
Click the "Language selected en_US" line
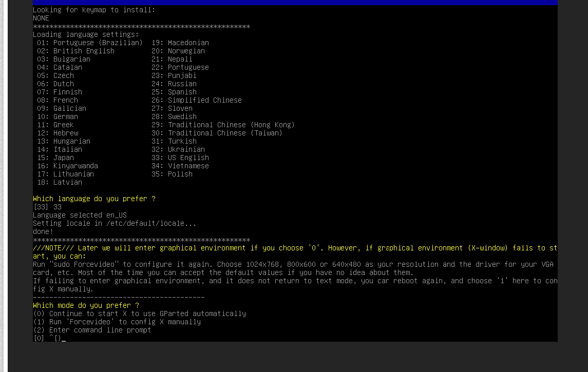[x=80, y=215]
